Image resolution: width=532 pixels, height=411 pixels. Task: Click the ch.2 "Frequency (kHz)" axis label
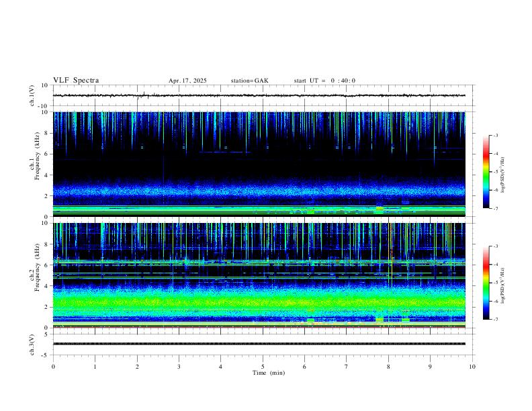tap(37, 267)
